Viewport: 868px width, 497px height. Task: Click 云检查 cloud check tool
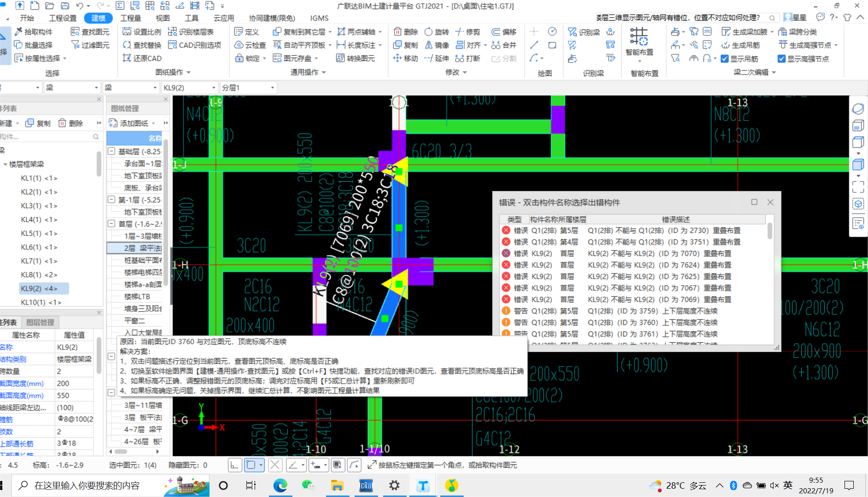(x=250, y=45)
